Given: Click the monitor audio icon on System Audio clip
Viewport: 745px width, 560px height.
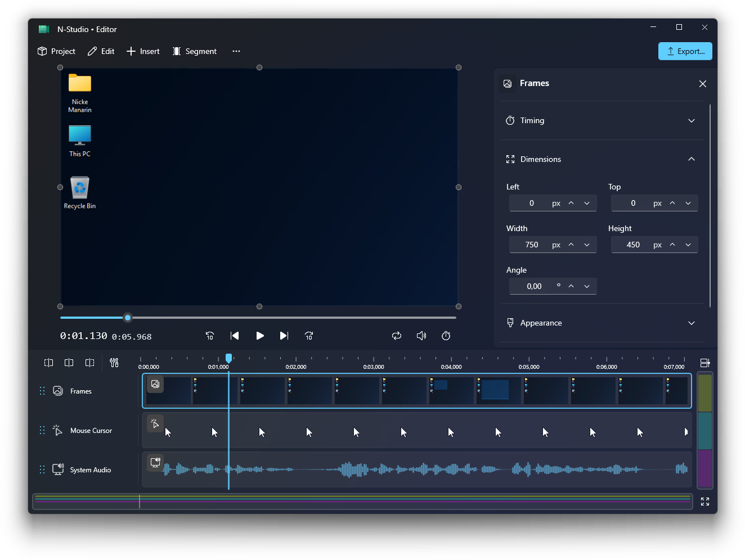Looking at the screenshot, I should pos(155,462).
